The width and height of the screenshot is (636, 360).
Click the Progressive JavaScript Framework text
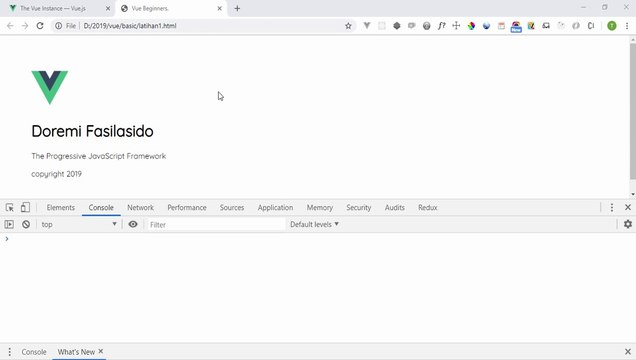[x=99, y=156]
